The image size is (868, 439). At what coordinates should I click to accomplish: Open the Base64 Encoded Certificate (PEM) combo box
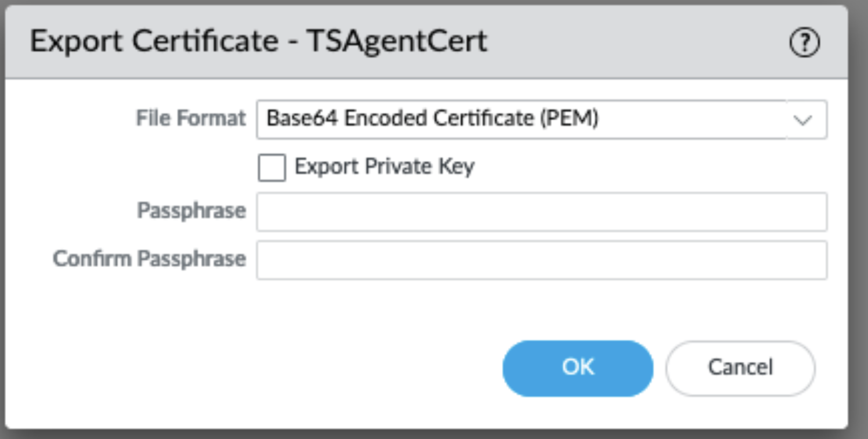[521, 119]
